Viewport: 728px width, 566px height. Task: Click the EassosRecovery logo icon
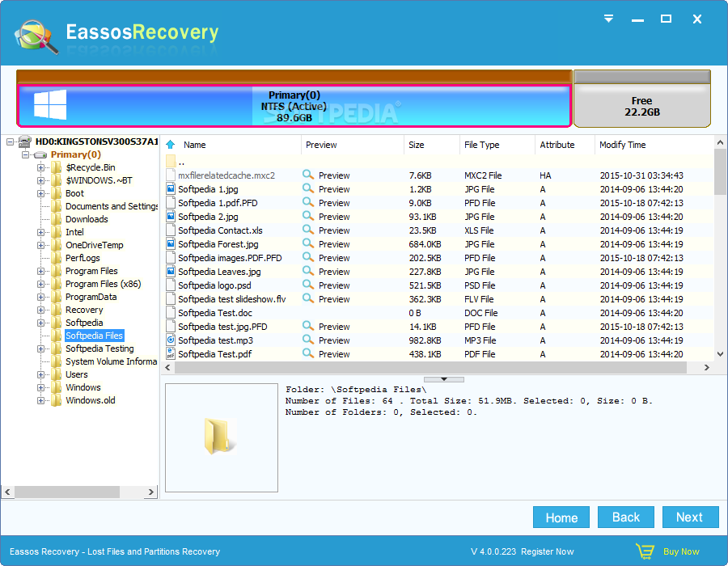tap(36, 36)
